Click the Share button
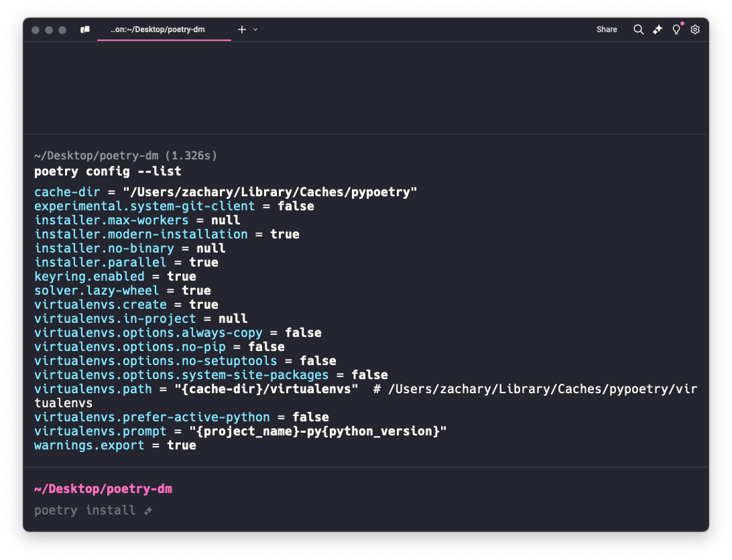This screenshot has width=732, height=560. [607, 29]
